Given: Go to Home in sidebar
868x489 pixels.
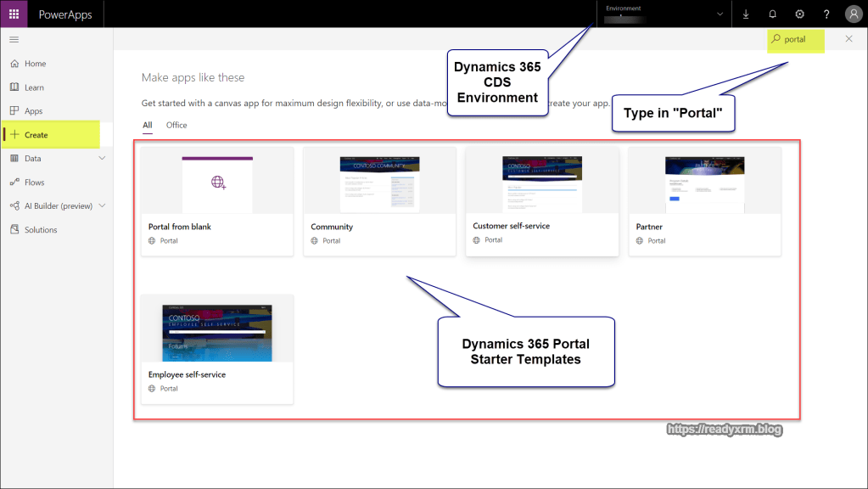Looking at the screenshot, I should 35,64.
